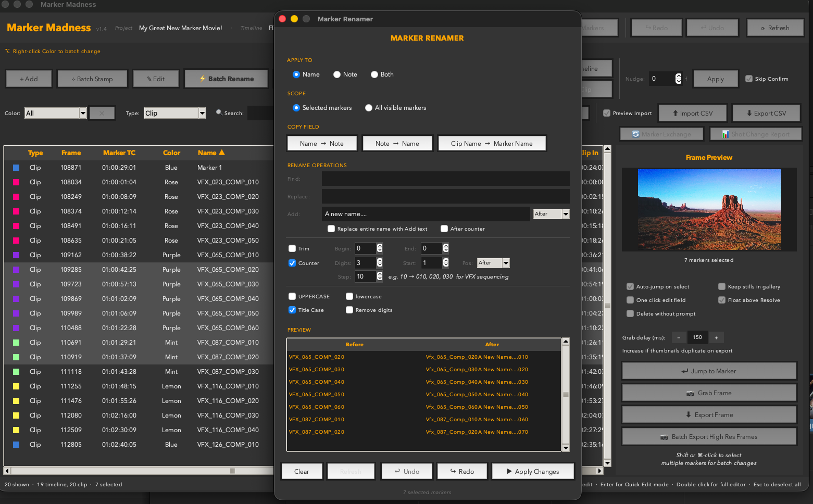Click Import CSV upload button
Viewport: 813px width, 504px height.
click(x=692, y=113)
